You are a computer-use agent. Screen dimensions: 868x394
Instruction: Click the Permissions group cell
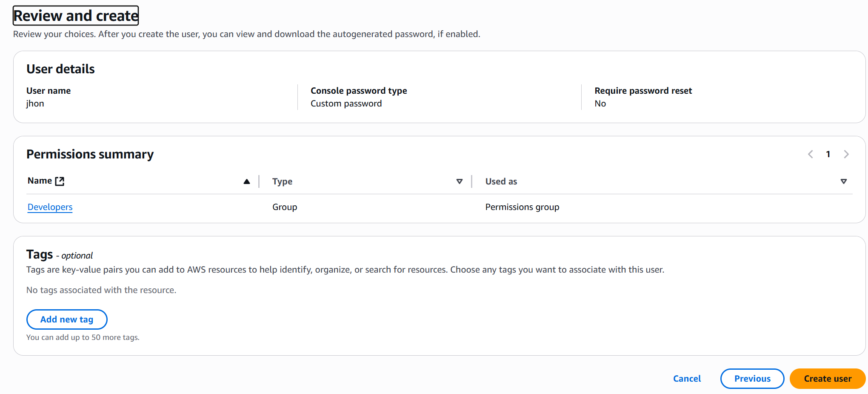522,207
